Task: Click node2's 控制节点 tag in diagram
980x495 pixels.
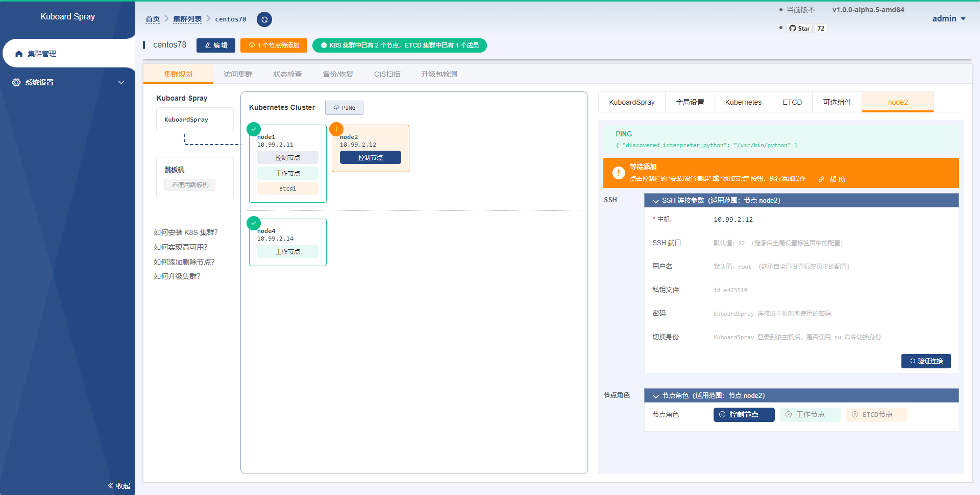Action: [371, 158]
